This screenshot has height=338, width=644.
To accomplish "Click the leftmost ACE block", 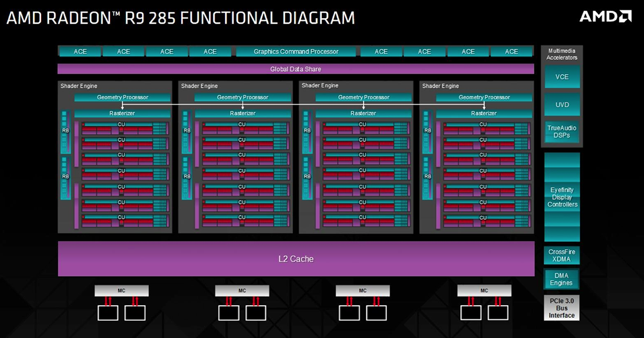I will [x=80, y=51].
